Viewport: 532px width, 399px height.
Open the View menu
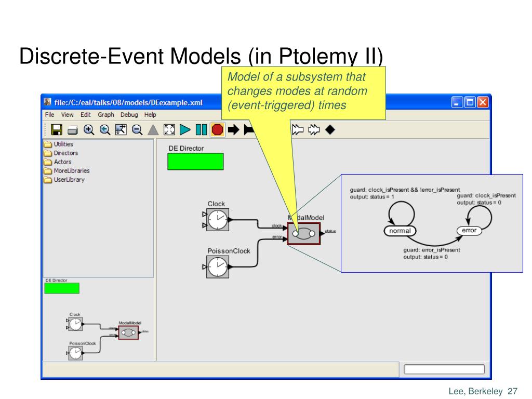click(67, 115)
